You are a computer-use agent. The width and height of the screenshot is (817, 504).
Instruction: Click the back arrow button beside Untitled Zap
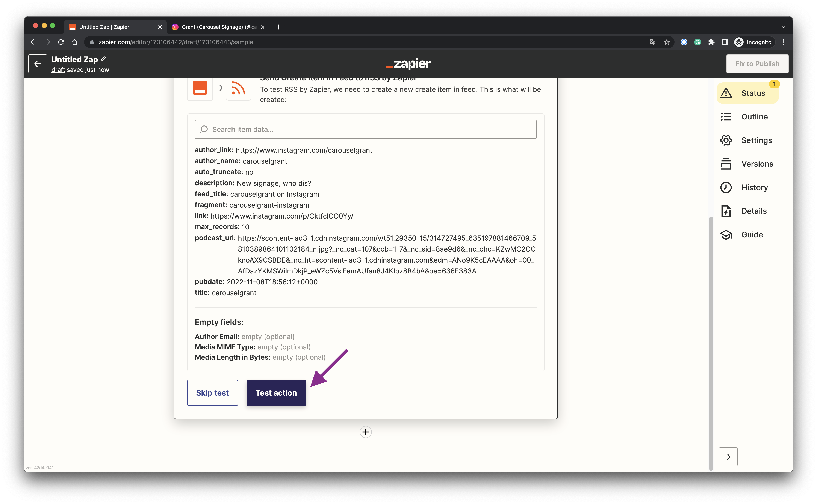[x=37, y=64]
